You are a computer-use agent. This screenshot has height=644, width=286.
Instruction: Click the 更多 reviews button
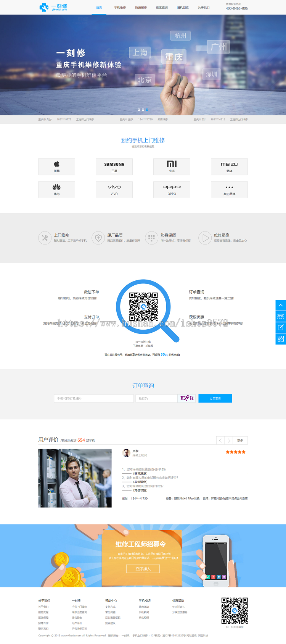(240, 440)
